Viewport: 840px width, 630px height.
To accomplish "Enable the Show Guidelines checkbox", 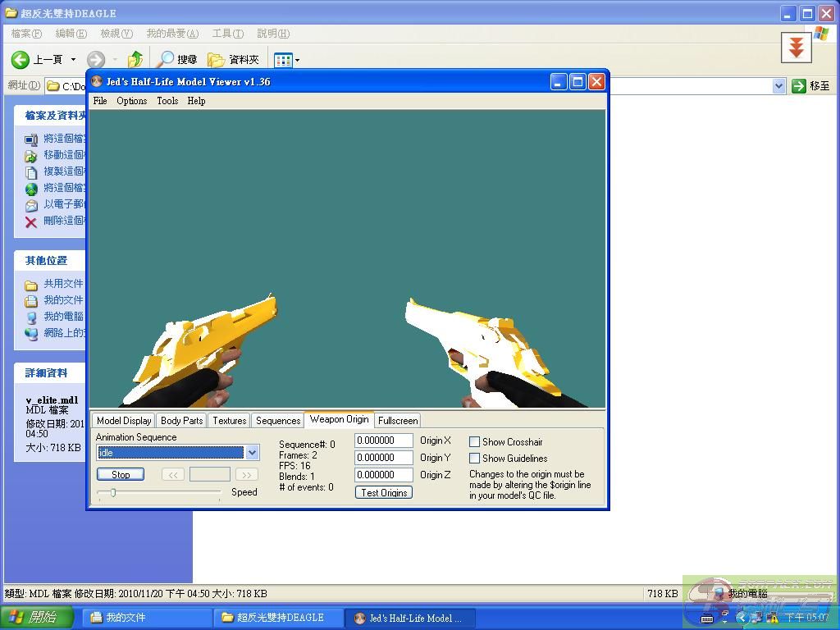I will (474, 459).
